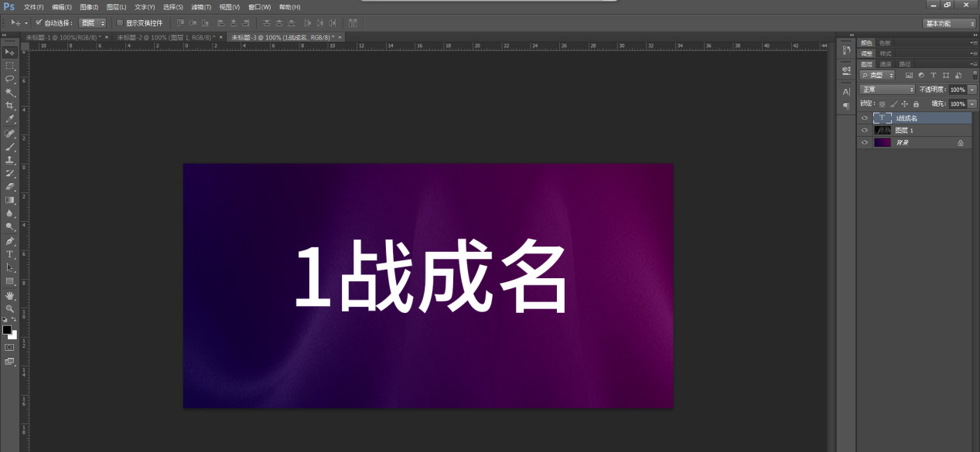Select the Eraser tool
The image size is (980, 452).
(10, 186)
